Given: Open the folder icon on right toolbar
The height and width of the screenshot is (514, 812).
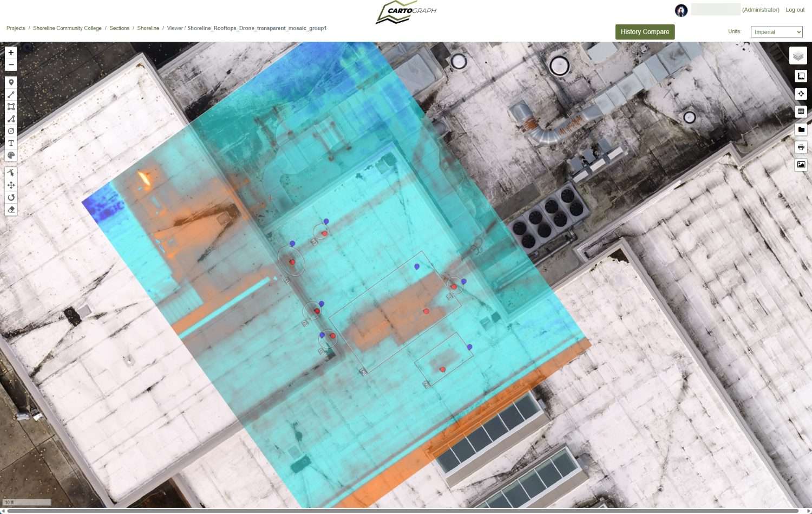Looking at the screenshot, I should tap(801, 129).
